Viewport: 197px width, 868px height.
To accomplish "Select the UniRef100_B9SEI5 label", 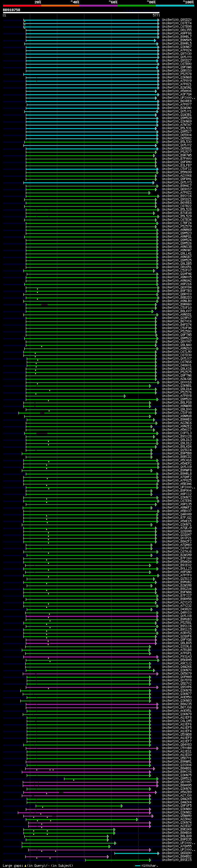I will pyautogui.click(x=177, y=860).
